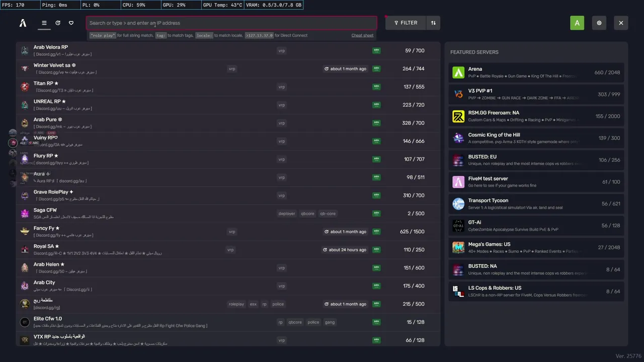This screenshot has width=644, height=362.
Task: Click the UNREAL RP server icon
Action: [x=25, y=105]
